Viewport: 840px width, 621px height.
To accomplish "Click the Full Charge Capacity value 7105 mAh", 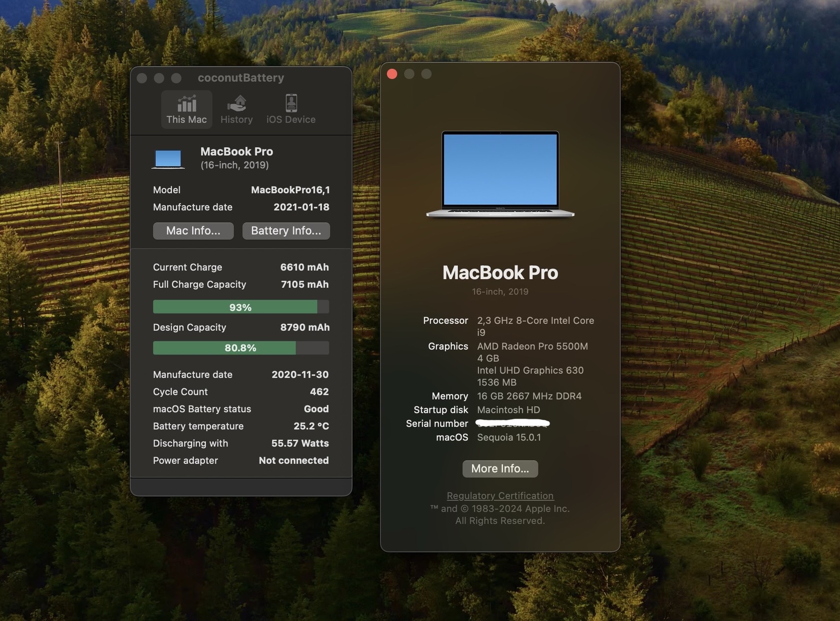I will point(304,284).
